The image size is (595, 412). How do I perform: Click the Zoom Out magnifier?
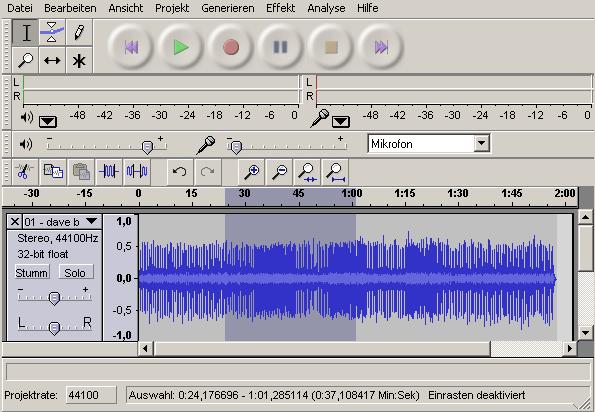click(x=279, y=172)
